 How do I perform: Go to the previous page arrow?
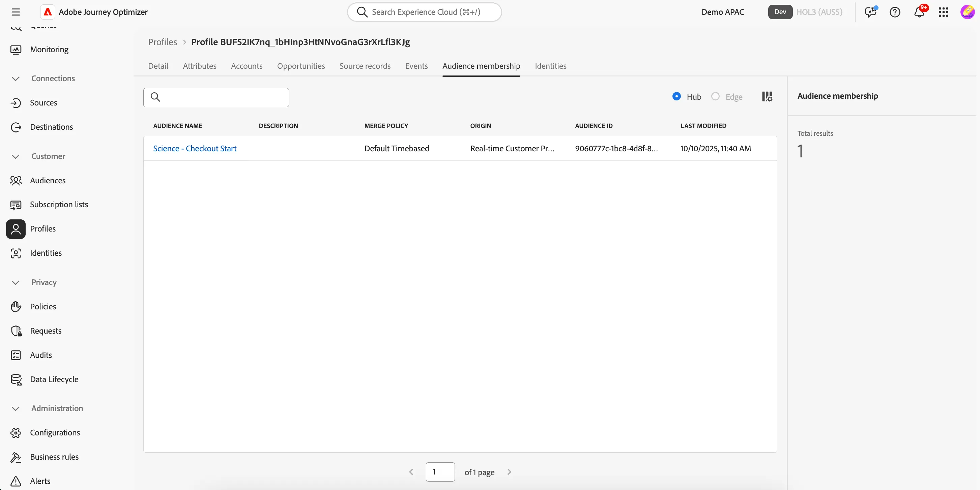411,472
